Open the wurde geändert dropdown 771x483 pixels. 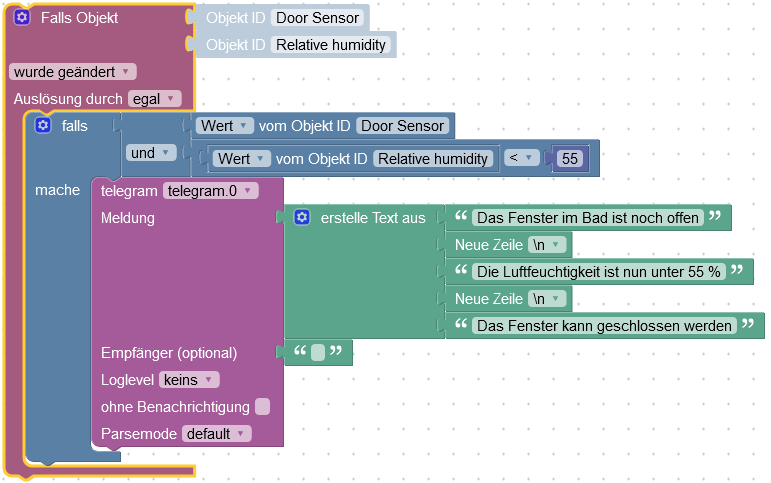point(72,72)
